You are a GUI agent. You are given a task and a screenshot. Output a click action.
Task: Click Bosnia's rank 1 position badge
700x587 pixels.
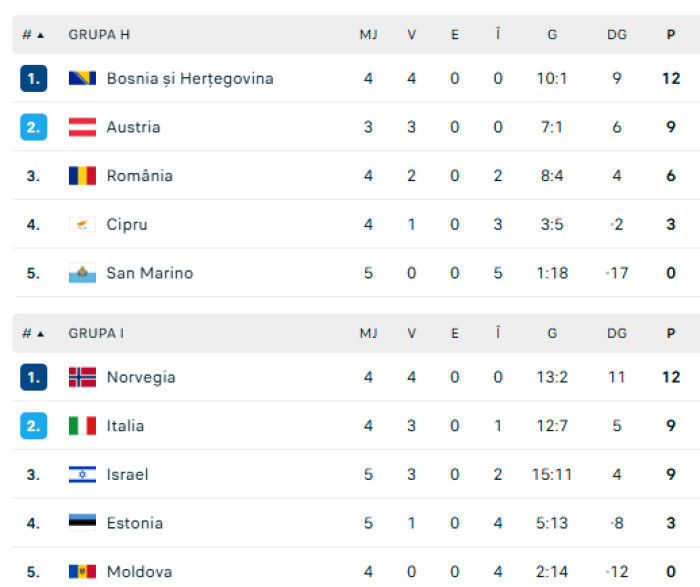pos(33,78)
